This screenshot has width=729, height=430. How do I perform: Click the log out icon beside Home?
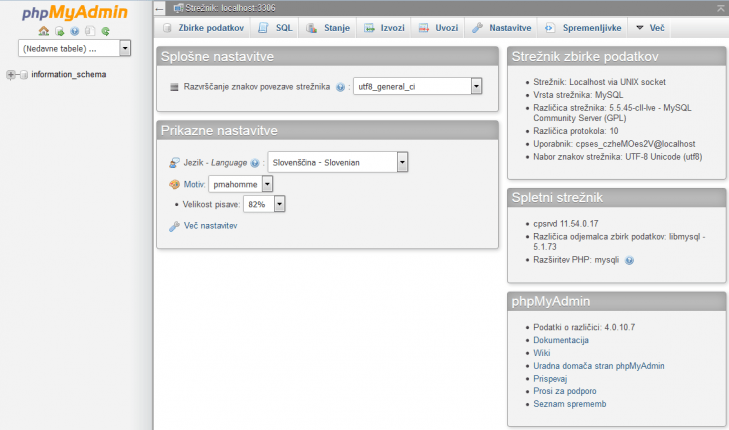(60, 31)
